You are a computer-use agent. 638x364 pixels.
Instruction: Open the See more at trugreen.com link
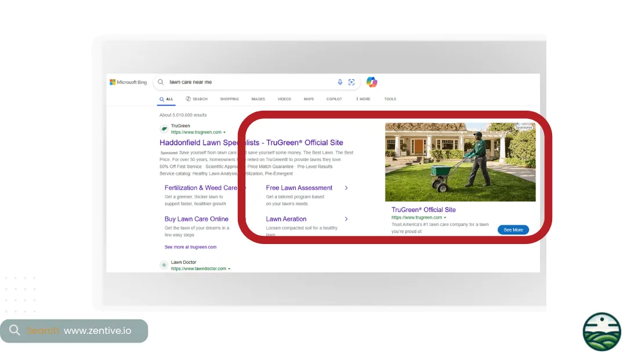(191, 247)
